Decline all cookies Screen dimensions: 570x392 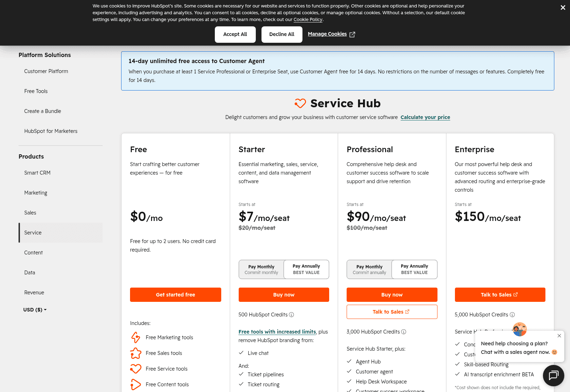pyautogui.click(x=282, y=35)
